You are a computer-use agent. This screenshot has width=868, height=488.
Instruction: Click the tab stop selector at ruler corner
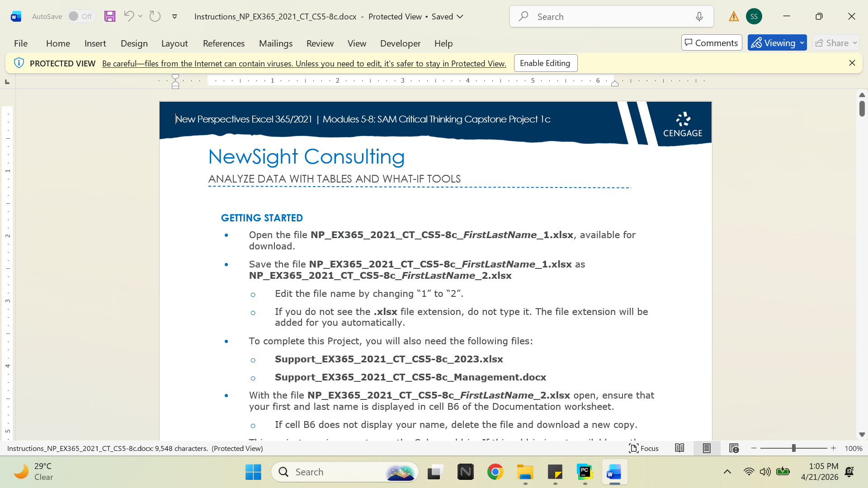pyautogui.click(x=7, y=82)
